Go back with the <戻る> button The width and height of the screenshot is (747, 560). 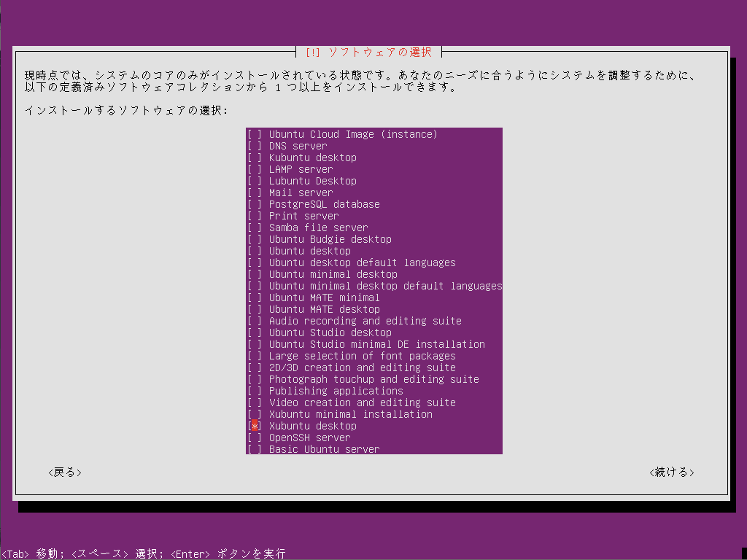point(65,472)
